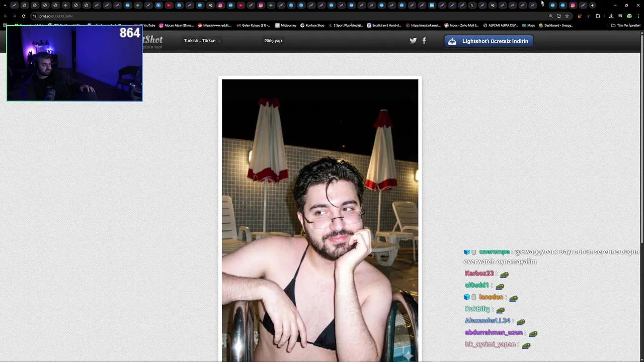The width and height of the screenshot is (644, 362).
Task: Open the Dashboard - Swagg bookmark
Action: [556, 25]
